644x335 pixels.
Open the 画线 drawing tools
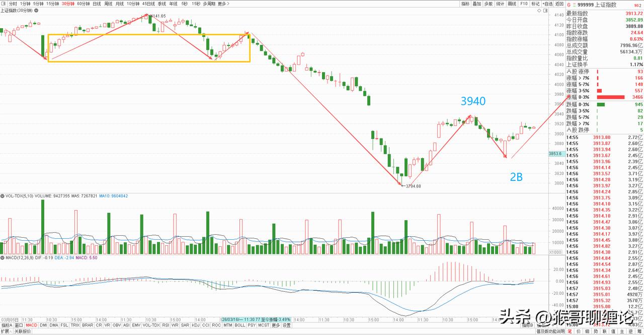[x=512, y=4]
